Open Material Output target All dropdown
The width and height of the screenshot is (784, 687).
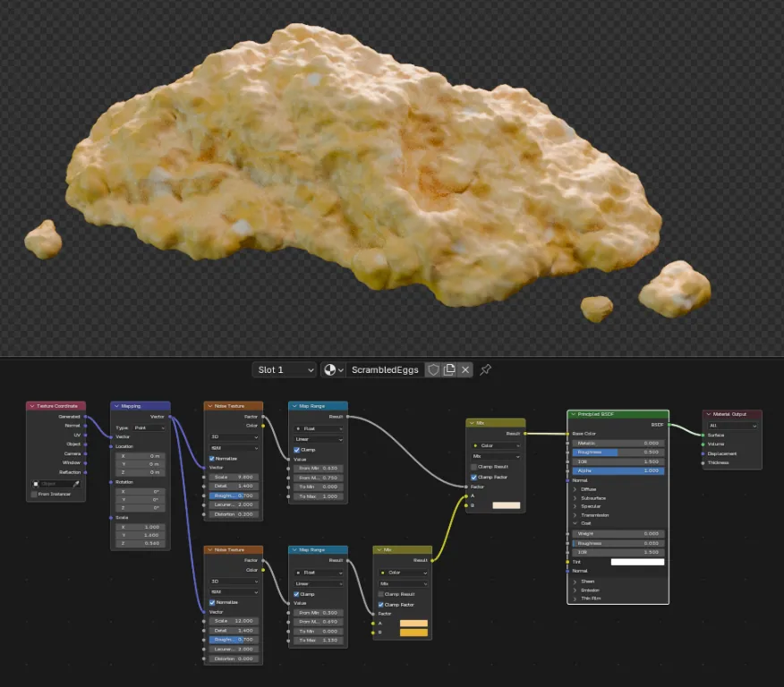732,426
